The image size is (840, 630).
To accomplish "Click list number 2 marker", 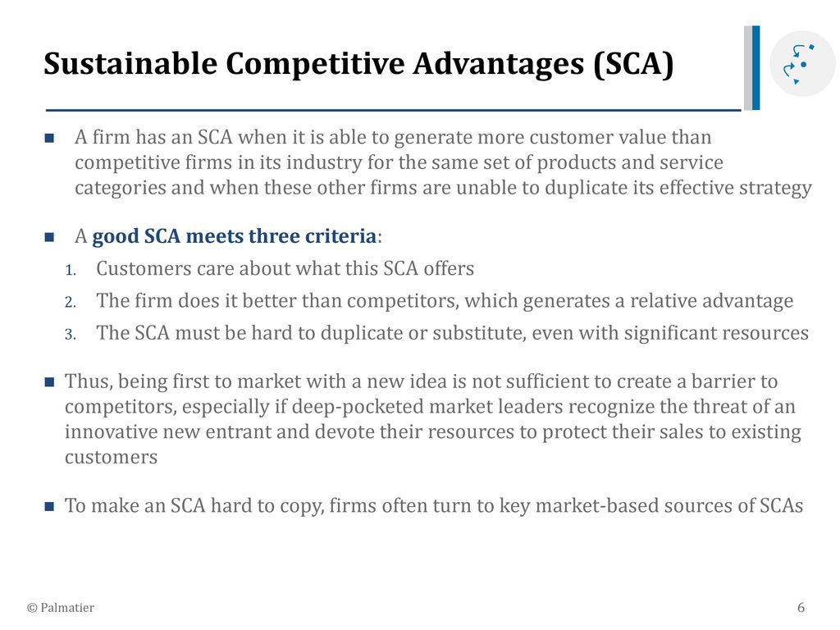I will point(71,303).
